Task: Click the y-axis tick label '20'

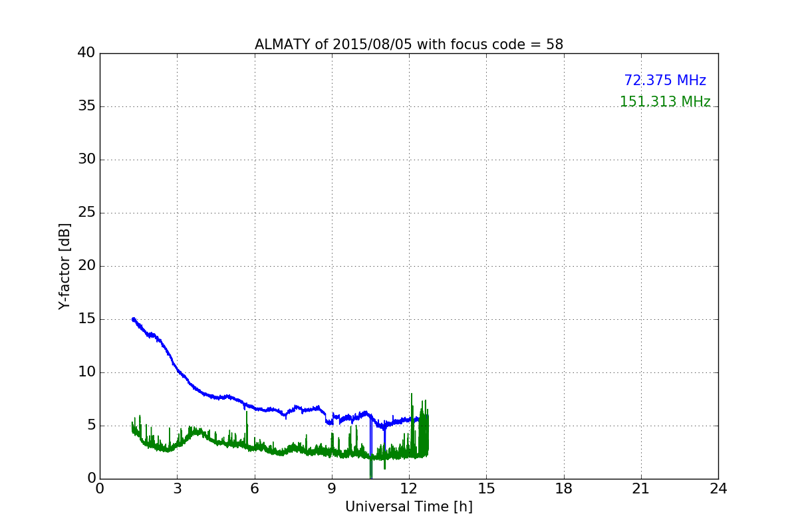Action: tap(86, 266)
